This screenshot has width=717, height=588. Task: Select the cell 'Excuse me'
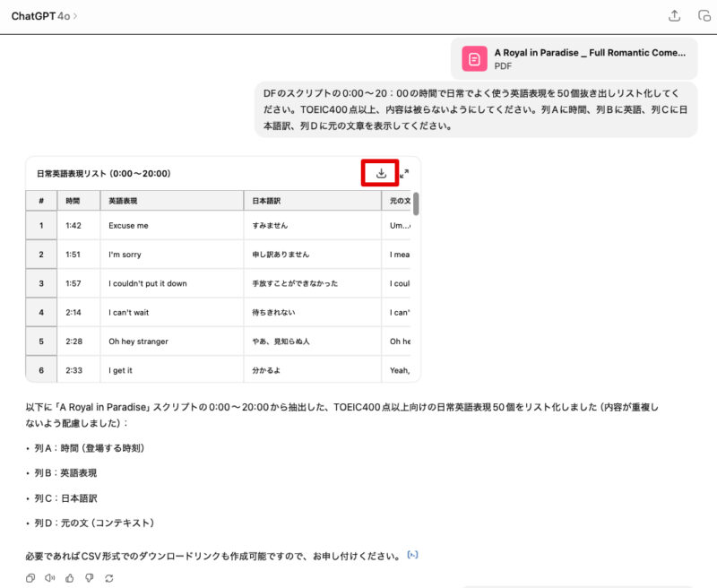(x=172, y=225)
